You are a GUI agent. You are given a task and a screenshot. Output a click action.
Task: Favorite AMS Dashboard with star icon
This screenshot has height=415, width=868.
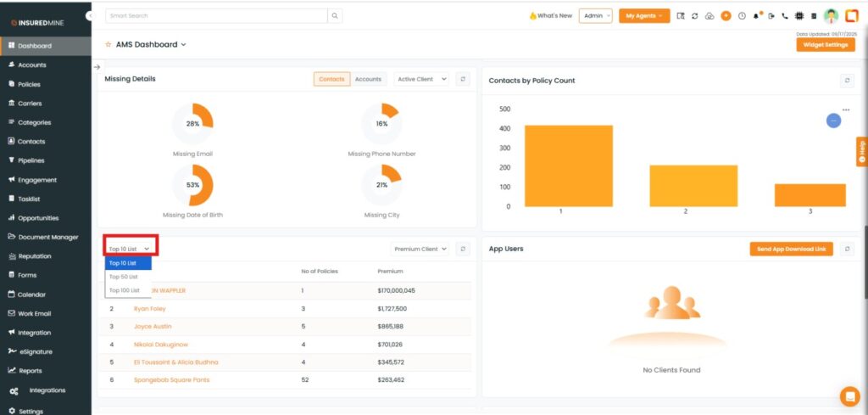[108, 45]
